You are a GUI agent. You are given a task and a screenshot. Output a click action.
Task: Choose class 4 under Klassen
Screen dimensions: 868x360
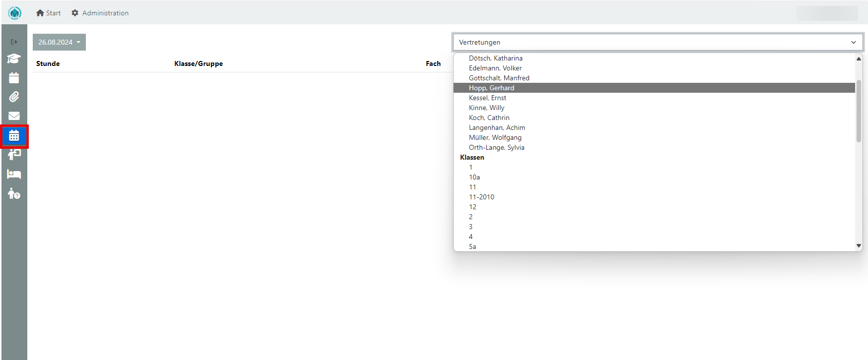tap(654, 237)
